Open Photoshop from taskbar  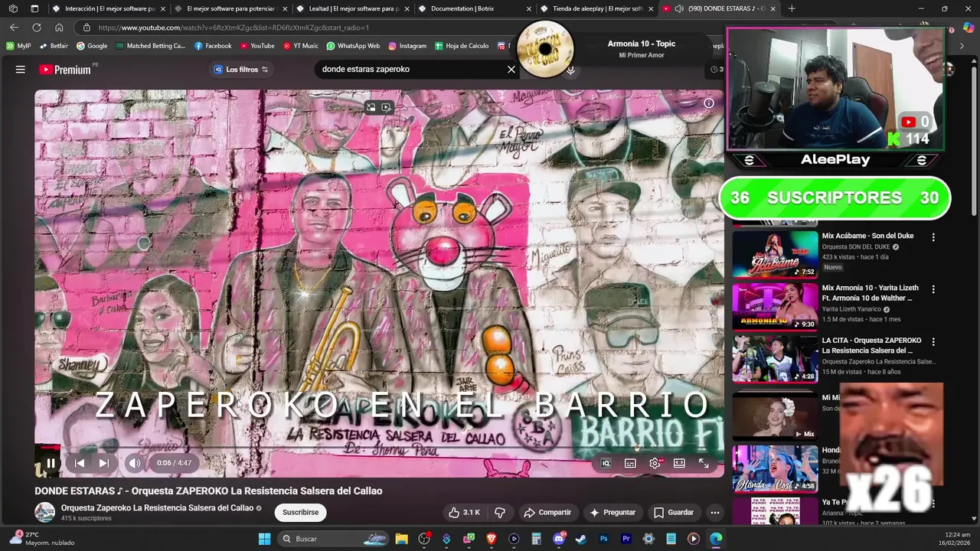coord(603,539)
